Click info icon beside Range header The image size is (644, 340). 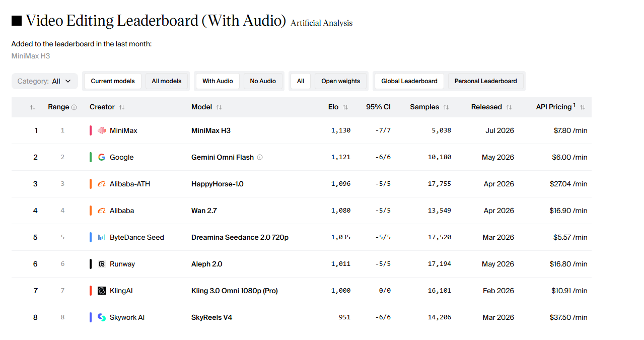(74, 107)
